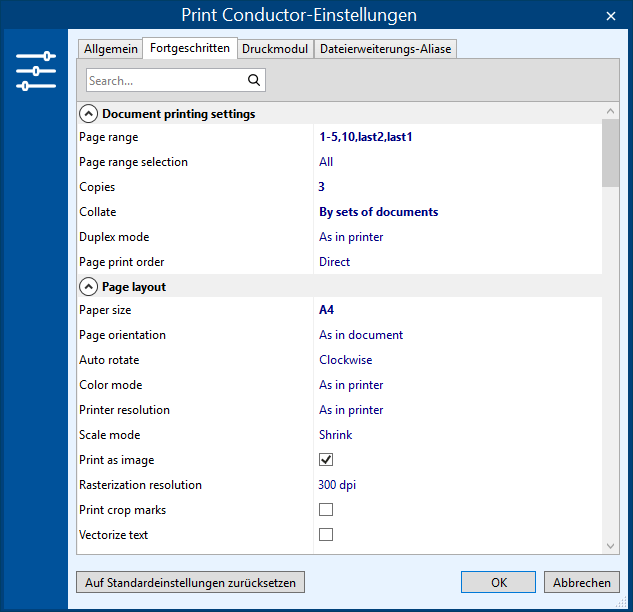633x612 pixels.
Task: Open Color mode value As in printer
Action: click(351, 385)
